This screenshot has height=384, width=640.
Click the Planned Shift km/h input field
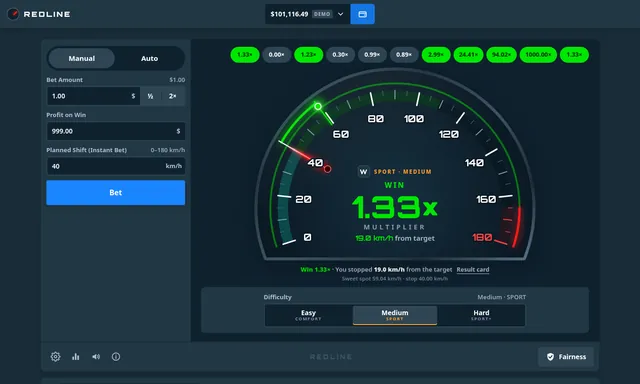tap(116, 166)
